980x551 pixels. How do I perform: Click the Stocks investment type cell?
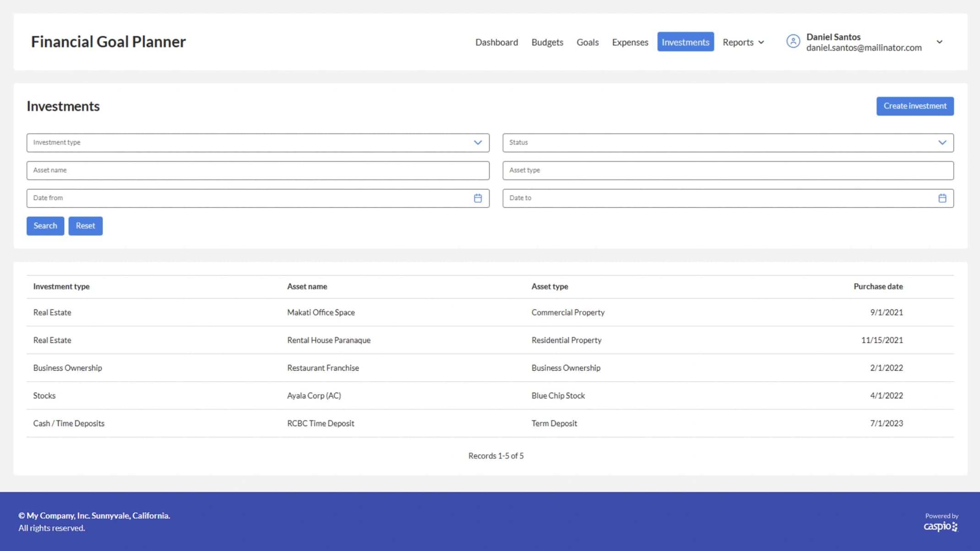[x=44, y=396]
